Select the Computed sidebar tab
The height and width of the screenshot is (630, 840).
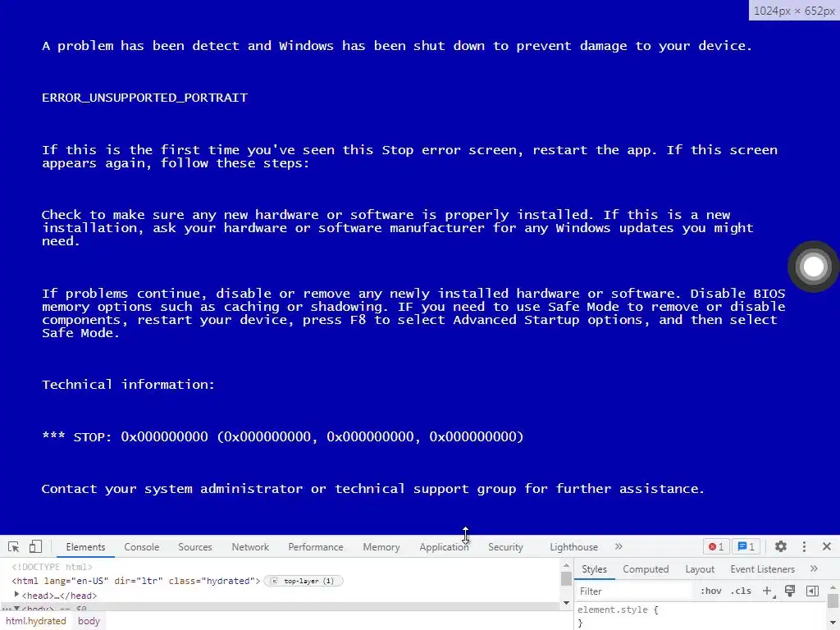tap(646, 569)
